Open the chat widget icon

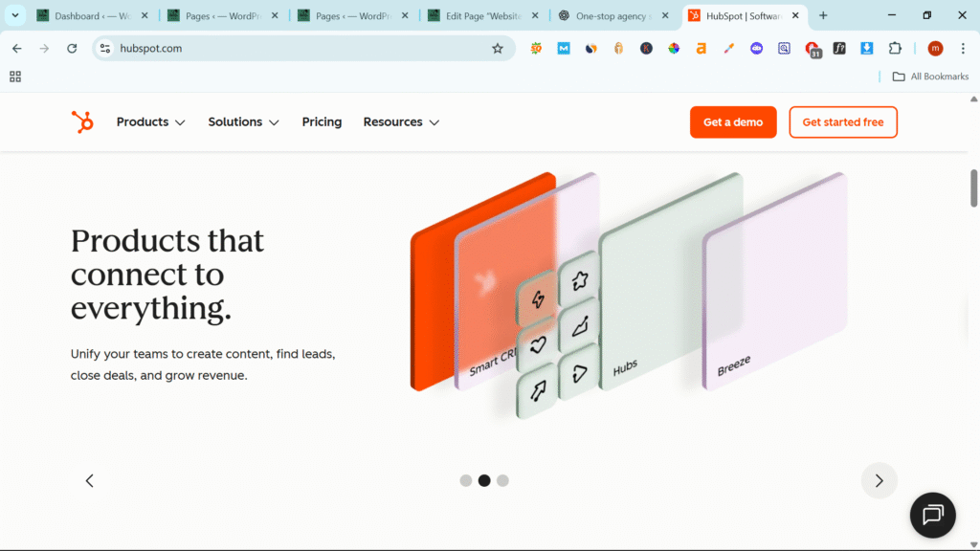(932, 515)
